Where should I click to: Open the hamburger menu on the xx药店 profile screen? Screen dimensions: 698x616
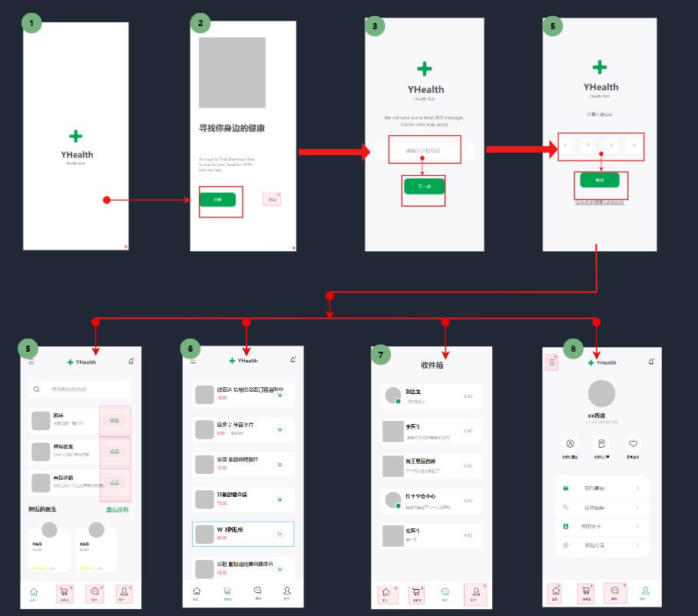(552, 362)
